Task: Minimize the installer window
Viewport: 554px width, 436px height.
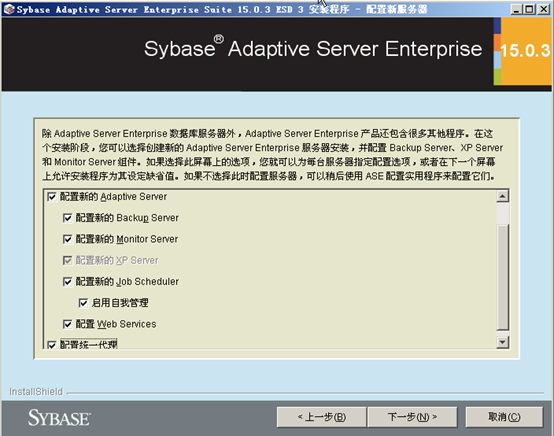Action: pyautogui.click(x=517, y=9)
